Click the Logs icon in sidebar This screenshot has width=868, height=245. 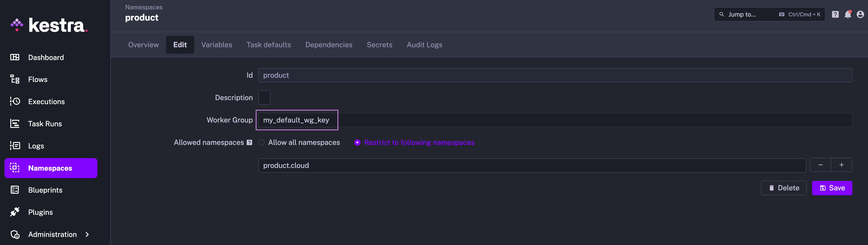point(15,146)
